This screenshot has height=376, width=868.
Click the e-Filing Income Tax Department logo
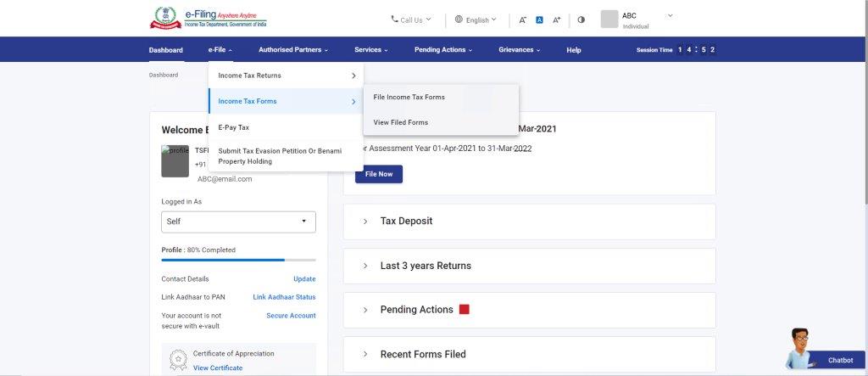point(208,19)
